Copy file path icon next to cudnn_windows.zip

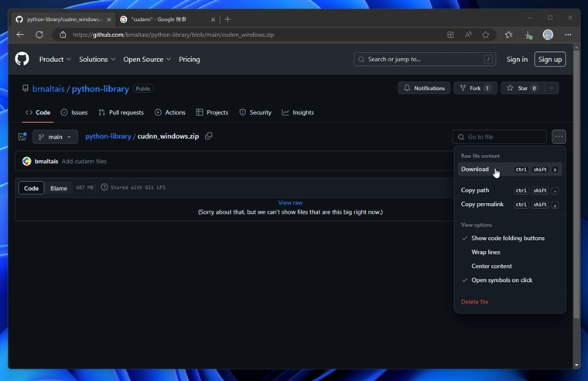[x=208, y=136]
